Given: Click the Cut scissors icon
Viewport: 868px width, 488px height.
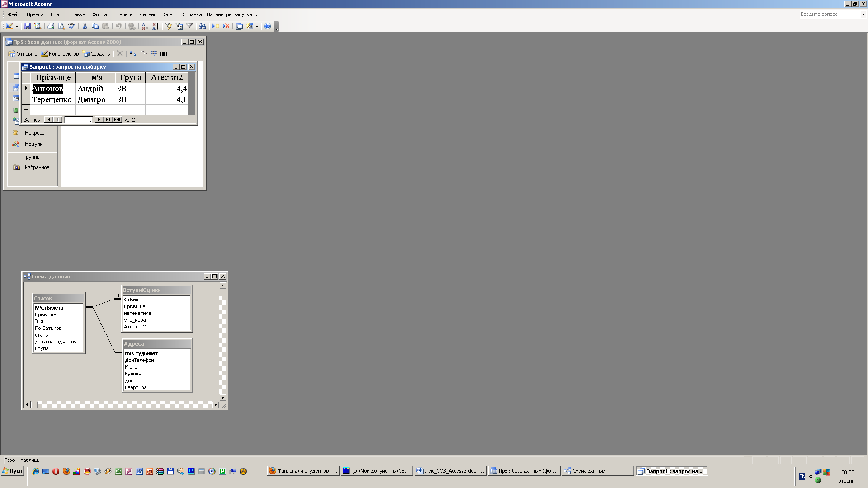Looking at the screenshot, I should click(x=85, y=26).
